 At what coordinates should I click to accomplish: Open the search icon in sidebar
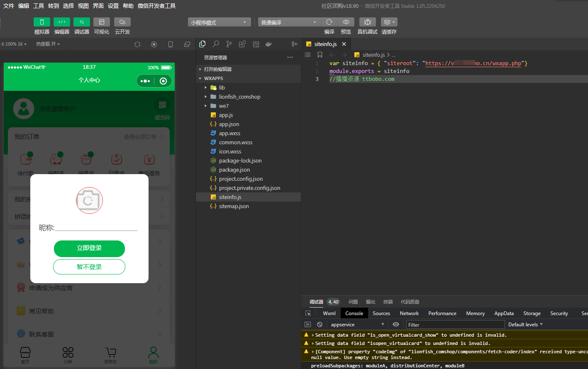click(x=216, y=44)
